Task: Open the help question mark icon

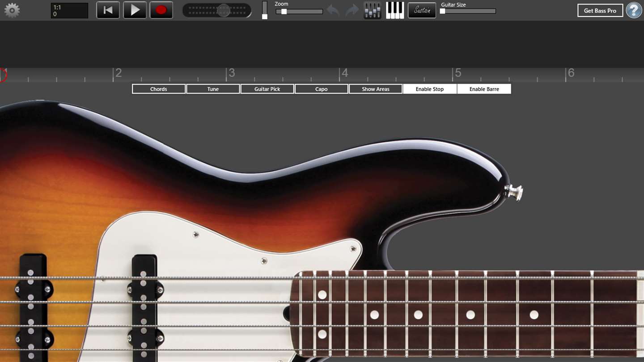Action: [x=634, y=10]
